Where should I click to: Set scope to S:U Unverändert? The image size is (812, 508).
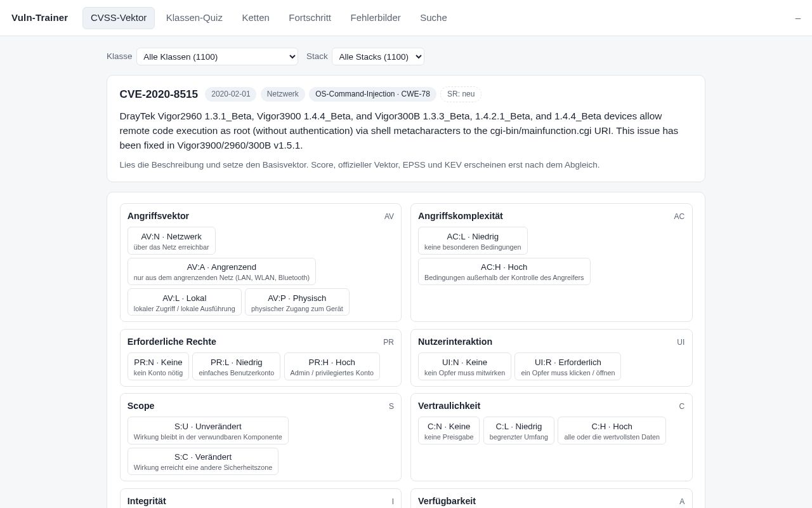pyautogui.click(x=208, y=431)
